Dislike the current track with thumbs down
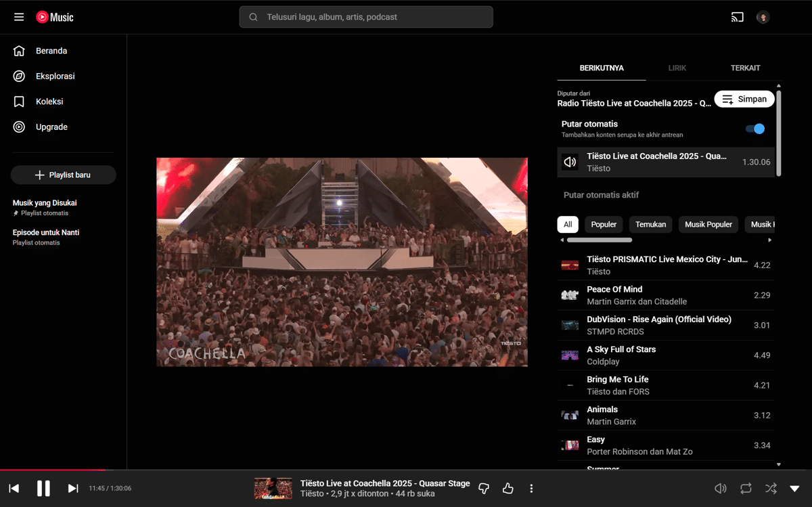Viewport: 812px width, 507px height. [484, 489]
